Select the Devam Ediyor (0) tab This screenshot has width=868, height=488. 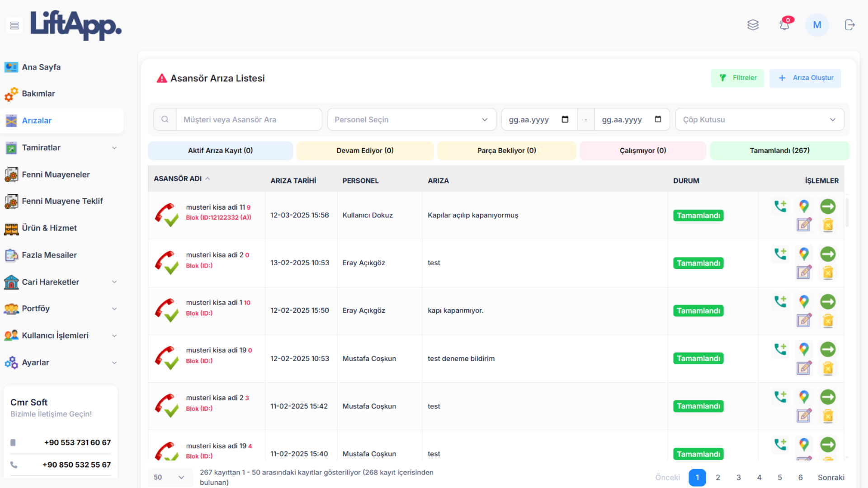click(x=365, y=150)
